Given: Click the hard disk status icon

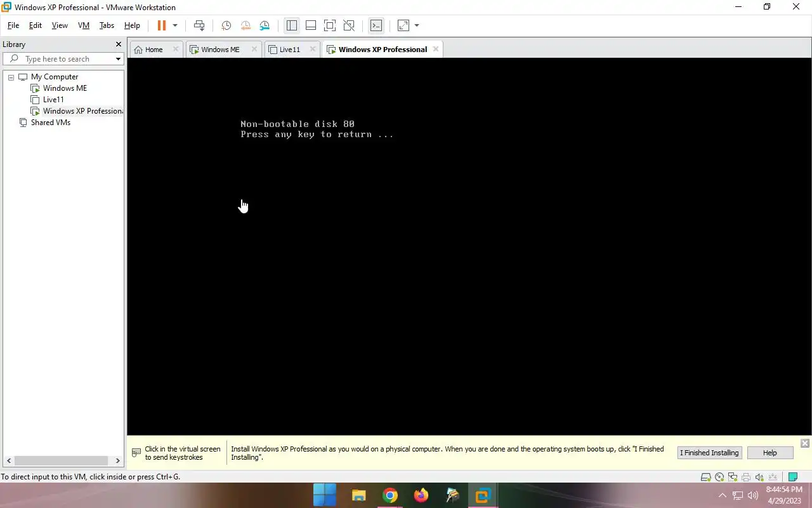Looking at the screenshot, I should coord(705,477).
